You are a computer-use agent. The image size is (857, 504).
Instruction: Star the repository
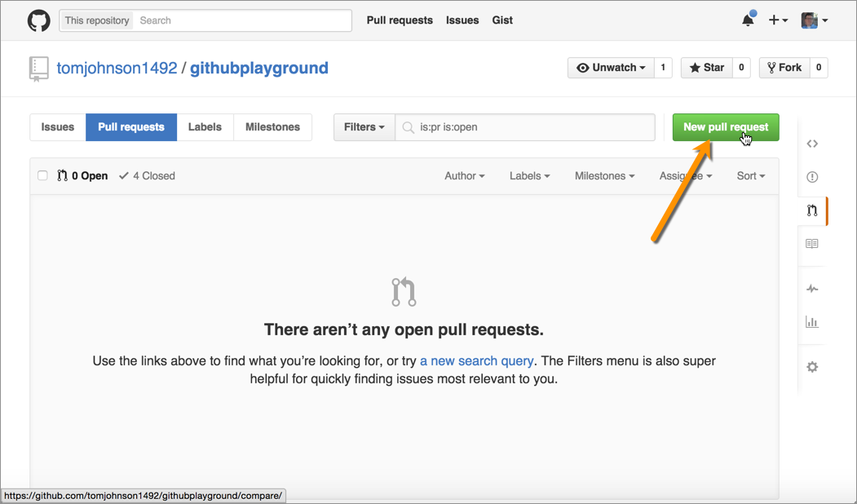coord(707,68)
